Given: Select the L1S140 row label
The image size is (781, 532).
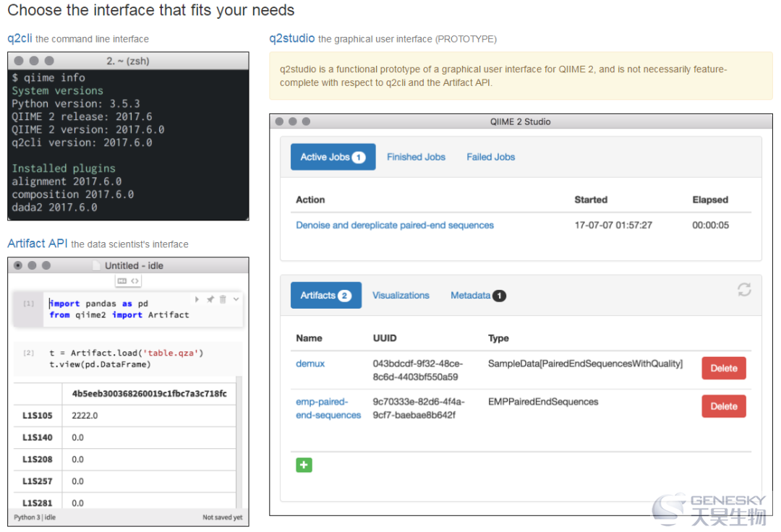Looking at the screenshot, I should coord(38,437).
